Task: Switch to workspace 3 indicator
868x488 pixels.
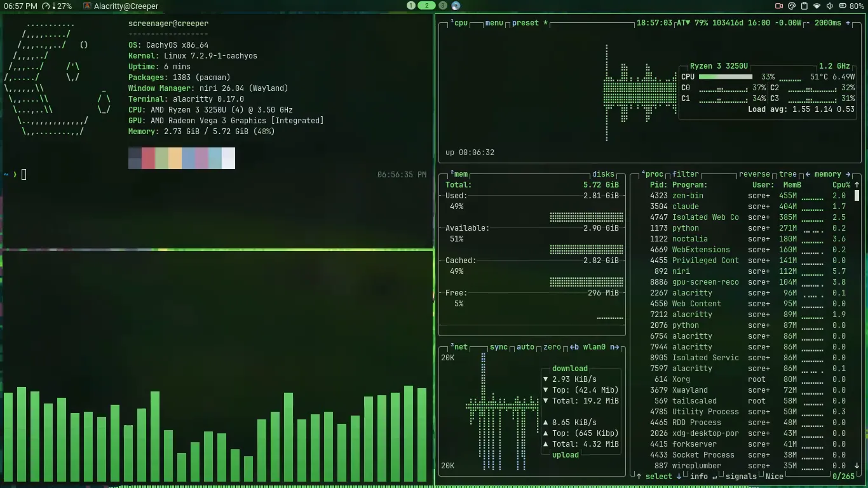Action: [443, 6]
